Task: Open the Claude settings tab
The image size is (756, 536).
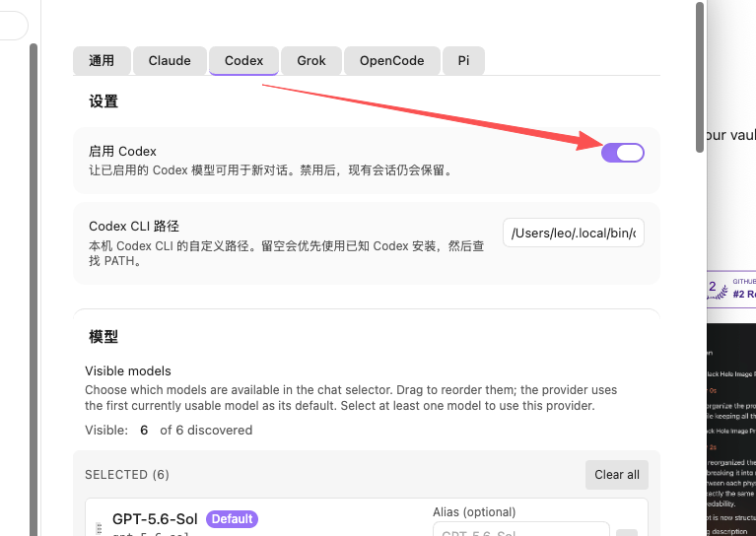Action: [170, 61]
